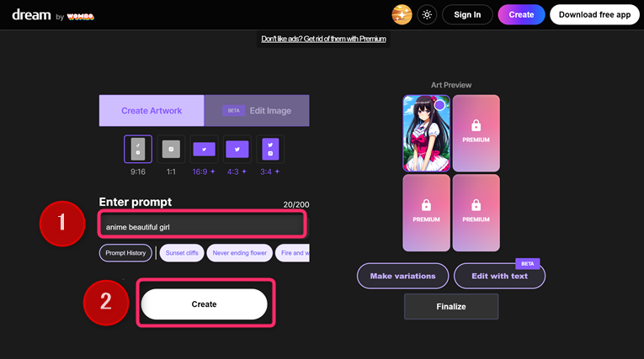Click the dream by WOMBO logo
644x359 pixels.
pyautogui.click(x=51, y=14)
